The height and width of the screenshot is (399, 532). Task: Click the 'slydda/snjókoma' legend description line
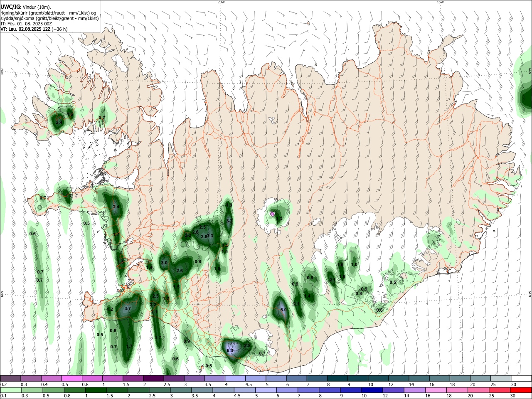[x=49, y=18]
